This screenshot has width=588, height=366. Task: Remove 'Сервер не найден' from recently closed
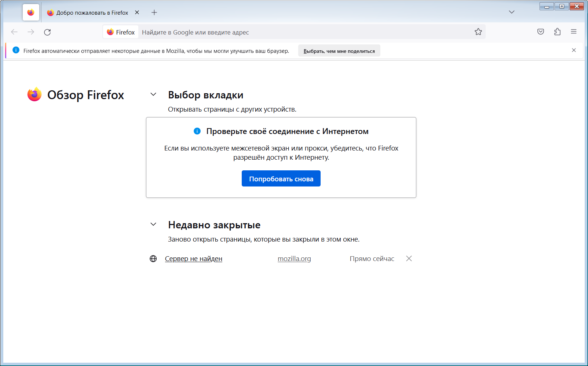[x=409, y=259]
